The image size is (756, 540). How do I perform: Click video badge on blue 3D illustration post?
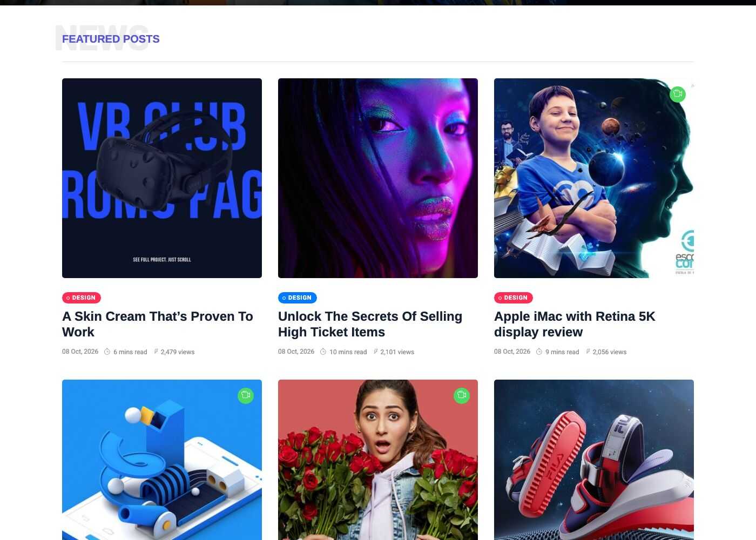point(246,395)
